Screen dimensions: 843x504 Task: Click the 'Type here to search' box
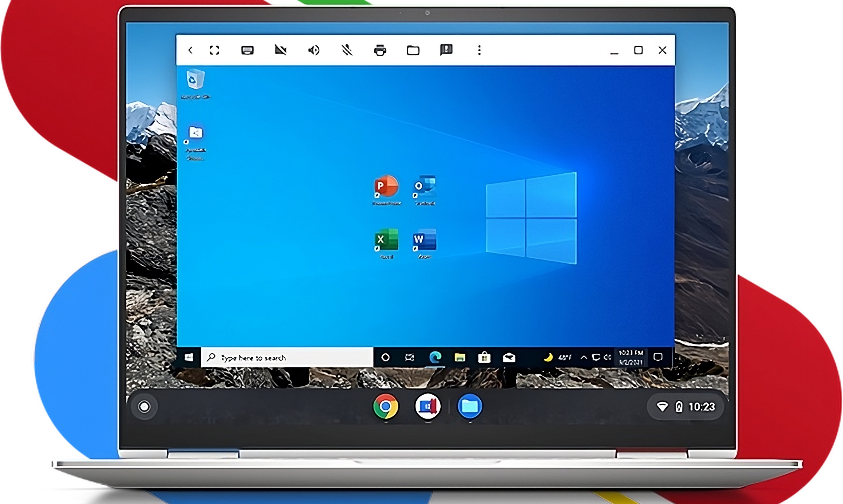coord(287,357)
